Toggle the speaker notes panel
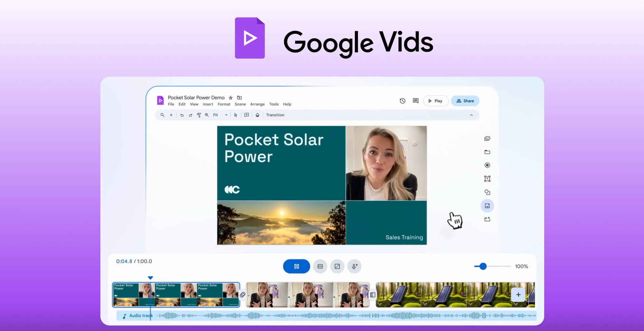644x331 pixels. pyautogui.click(x=337, y=266)
